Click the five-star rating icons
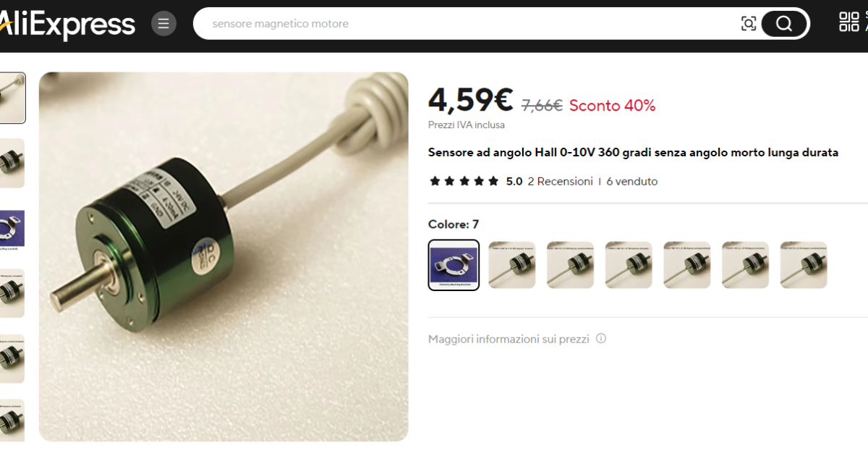This screenshot has height=451, width=868. coord(464,181)
